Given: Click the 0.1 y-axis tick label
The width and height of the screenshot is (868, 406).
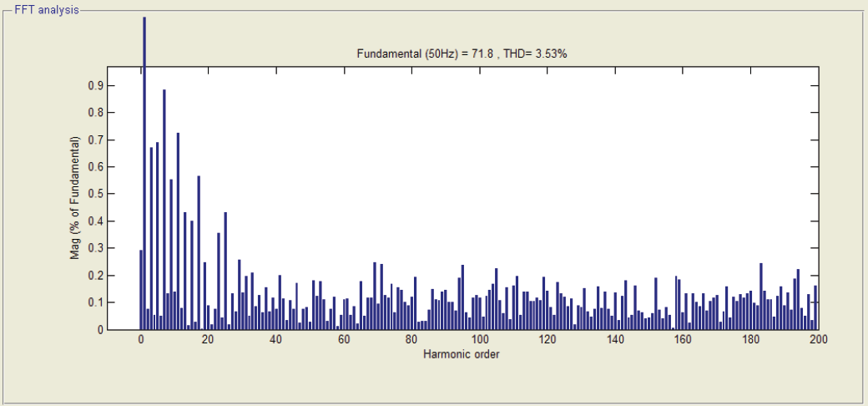Looking at the screenshot, I should pyautogui.click(x=95, y=302).
